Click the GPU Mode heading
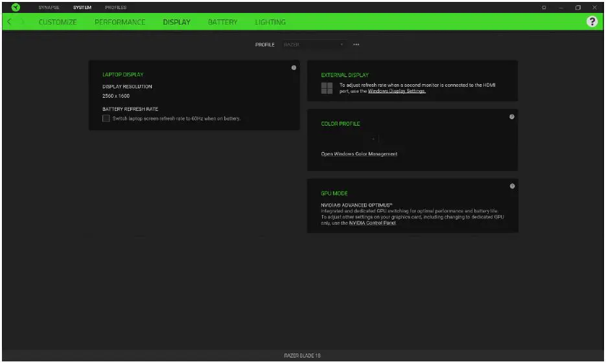 pyautogui.click(x=334, y=193)
